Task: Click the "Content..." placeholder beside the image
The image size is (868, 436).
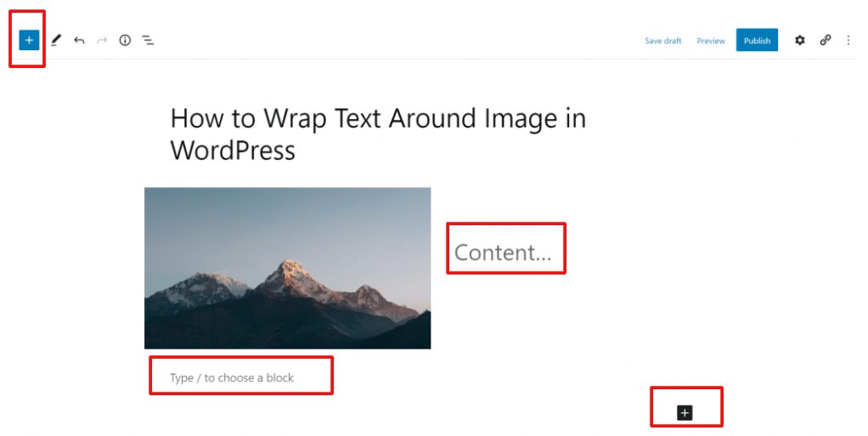Action: (503, 252)
